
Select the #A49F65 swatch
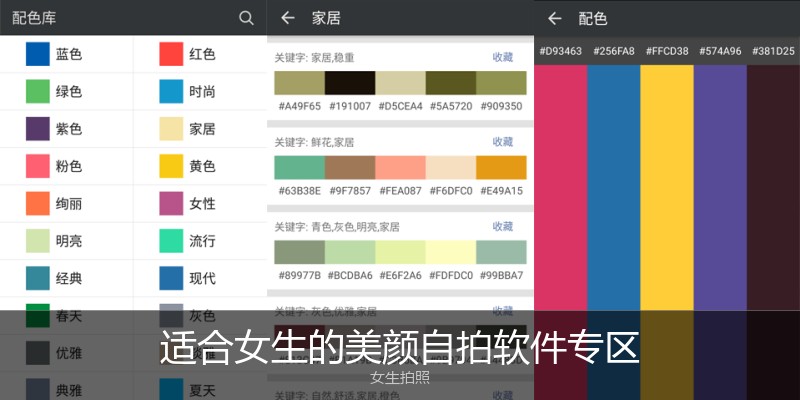(x=299, y=83)
